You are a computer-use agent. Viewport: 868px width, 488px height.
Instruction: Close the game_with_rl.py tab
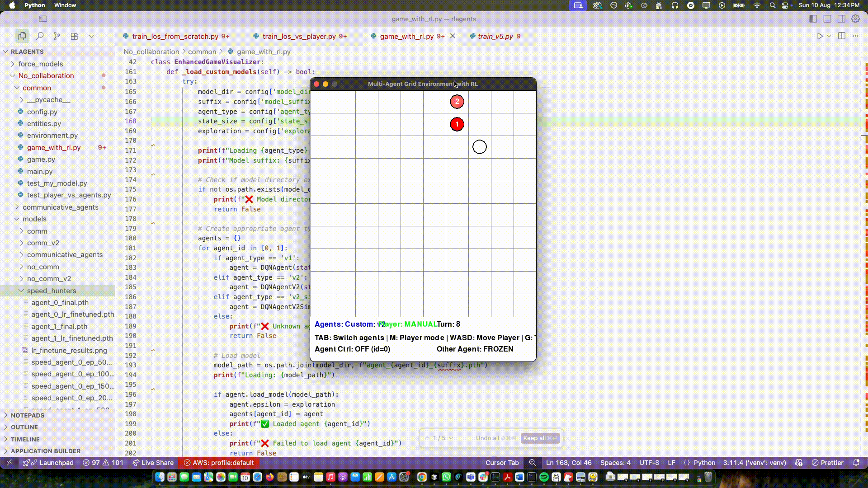(x=453, y=36)
